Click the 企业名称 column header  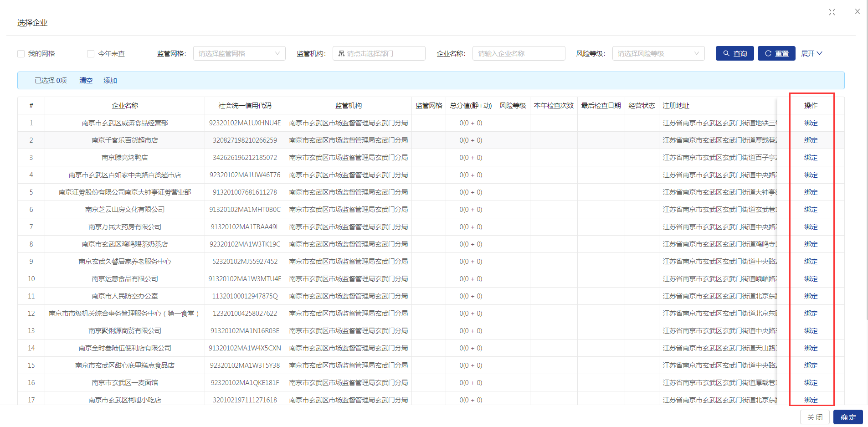(124, 106)
